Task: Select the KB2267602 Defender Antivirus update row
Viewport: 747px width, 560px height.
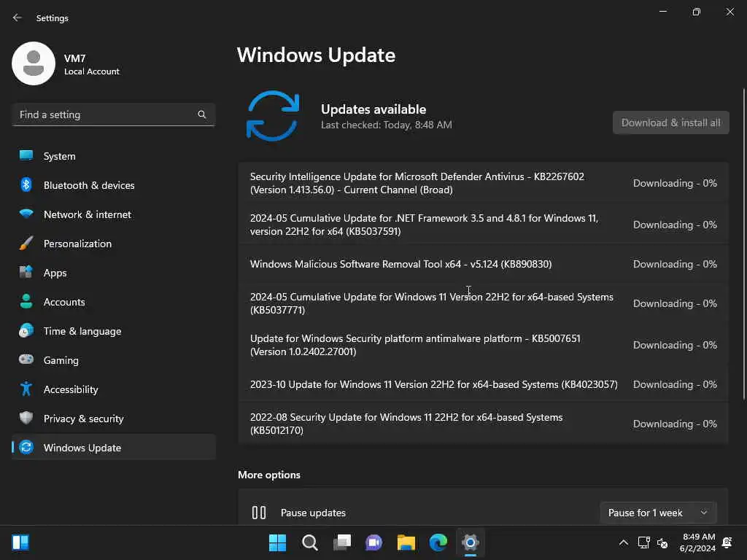Action: pyautogui.click(x=483, y=183)
